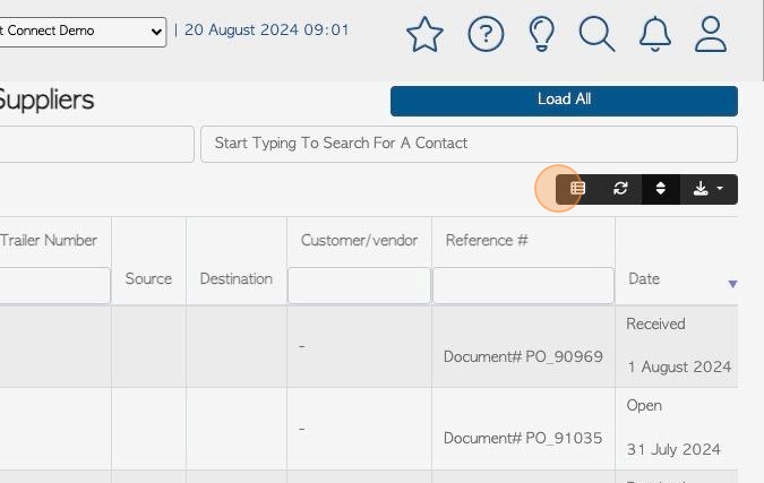The width and height of the screenshot is (764, 483).
Task: Click the Reference # filter box
Action: point(523,285)
